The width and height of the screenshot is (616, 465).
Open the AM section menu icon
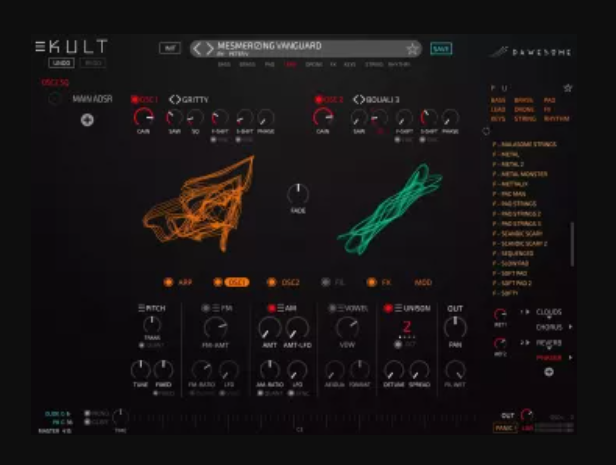pyautogui.click(x=280, y=308)
